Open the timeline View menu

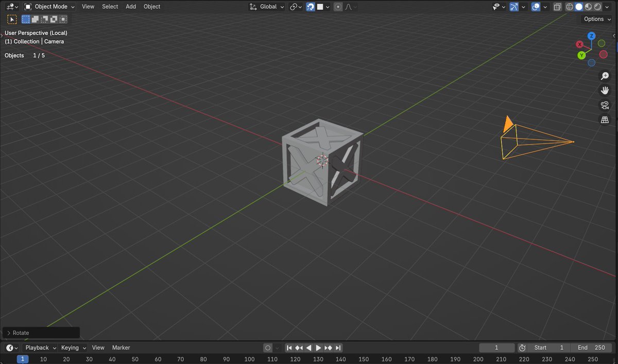click(98, 348)
